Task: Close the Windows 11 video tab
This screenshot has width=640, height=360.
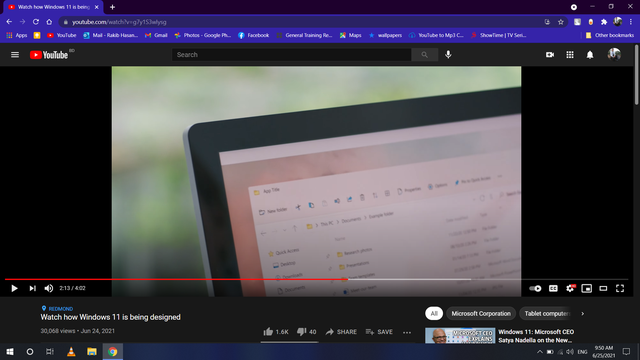Action: click(97, 7)
